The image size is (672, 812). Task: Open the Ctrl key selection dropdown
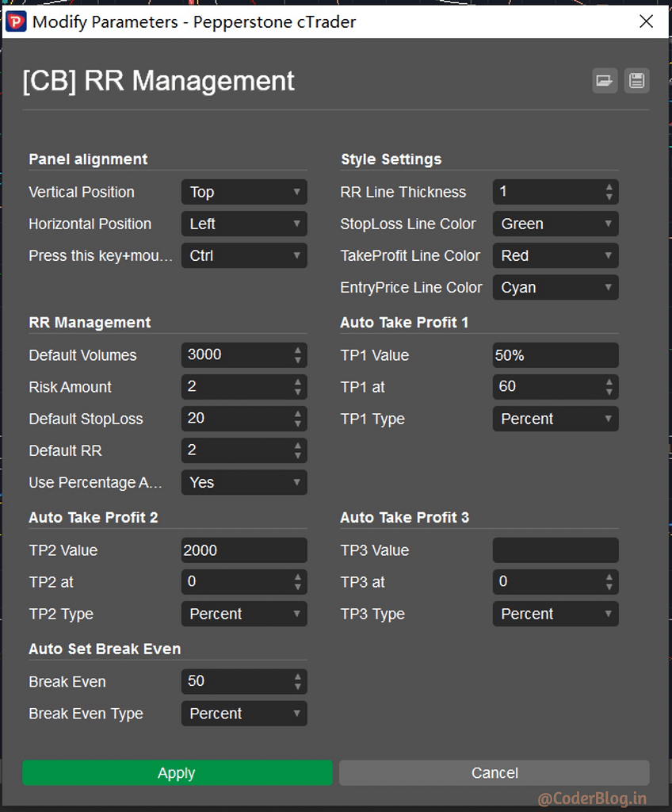point(244,255)
